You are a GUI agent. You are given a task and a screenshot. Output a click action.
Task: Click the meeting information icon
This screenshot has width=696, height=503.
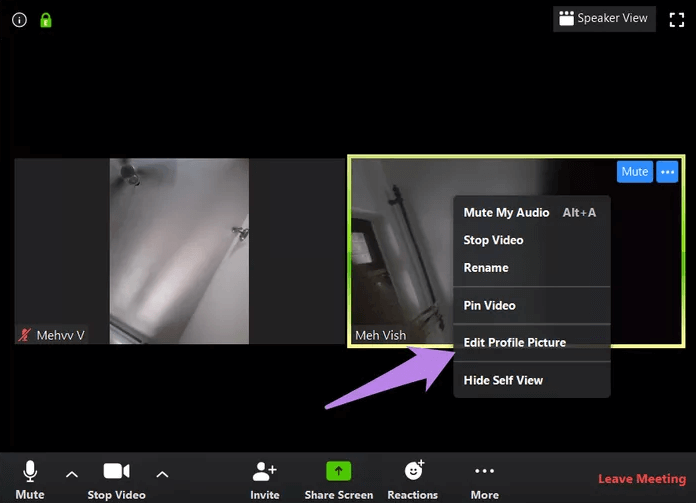tap(19, 20)
